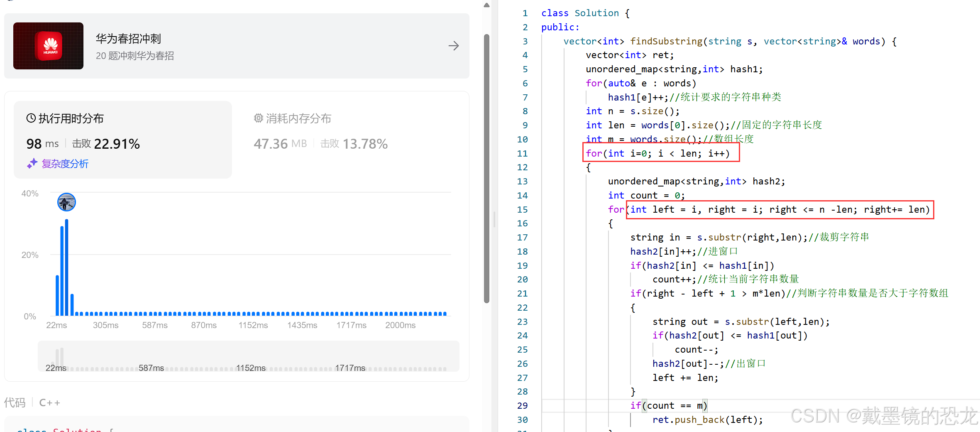Click line number 29 in the code editor
Image resolution: width=980 pixels, height=432 pixels.
click(522, 406)
